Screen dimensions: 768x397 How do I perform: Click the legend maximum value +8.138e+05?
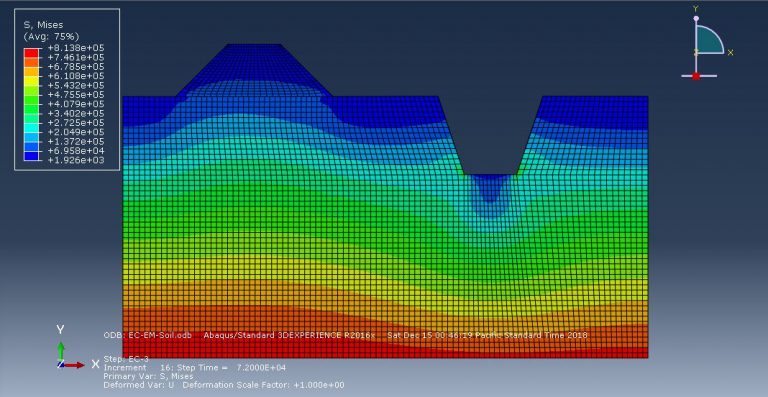coord(75,48)
